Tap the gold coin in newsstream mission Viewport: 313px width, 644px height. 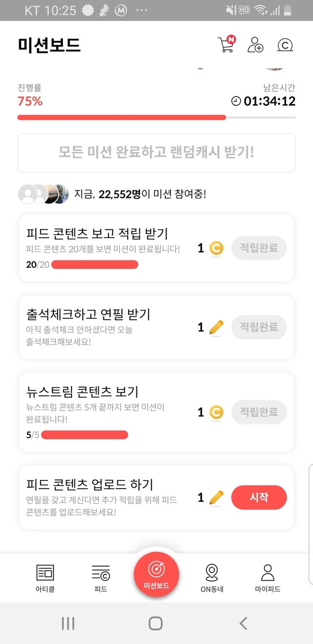[216, 412]
